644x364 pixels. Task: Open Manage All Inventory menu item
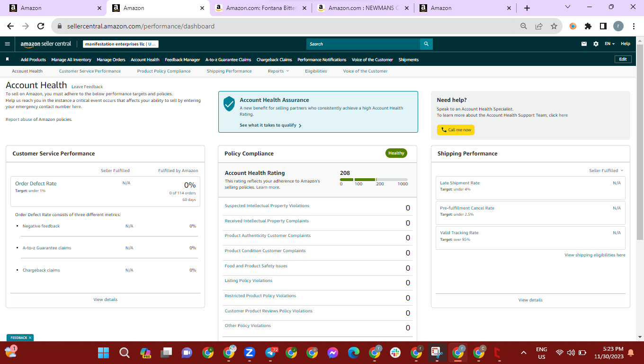pyautogui.click(x=71, y=60)
